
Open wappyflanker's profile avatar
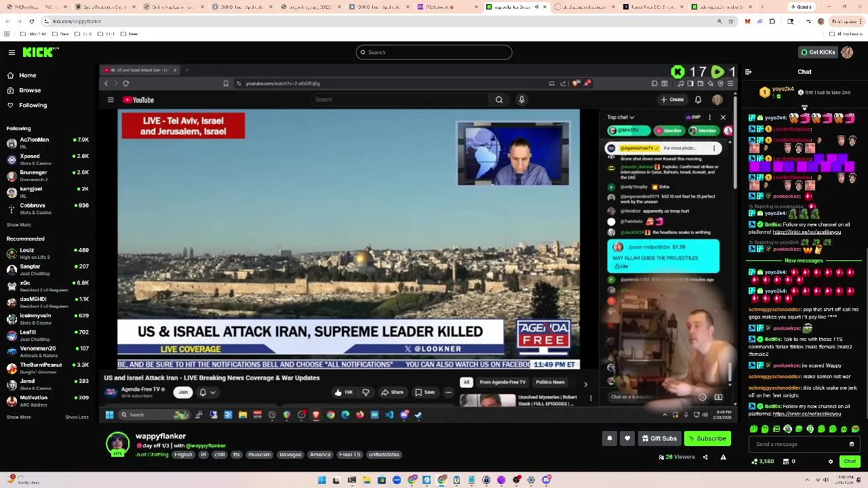(x=117, y=444)
